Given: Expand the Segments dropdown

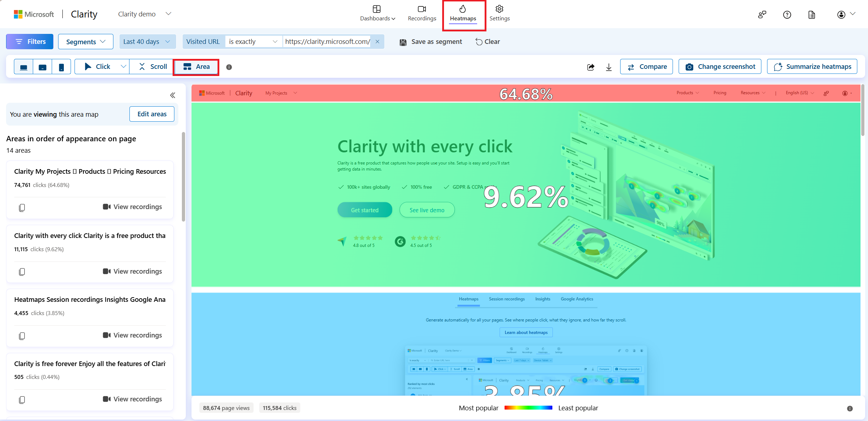Looking at the screenshot, I should pos(86,42).
